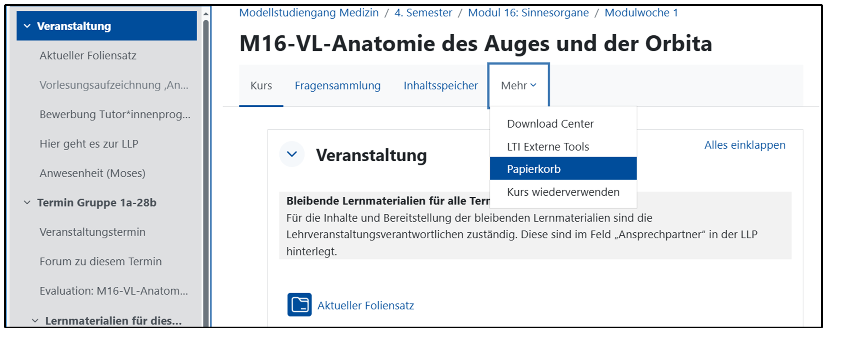Select Aktueller Foliensatz in sidebar
The image size is (868, 346).
[x=88, y=56]
